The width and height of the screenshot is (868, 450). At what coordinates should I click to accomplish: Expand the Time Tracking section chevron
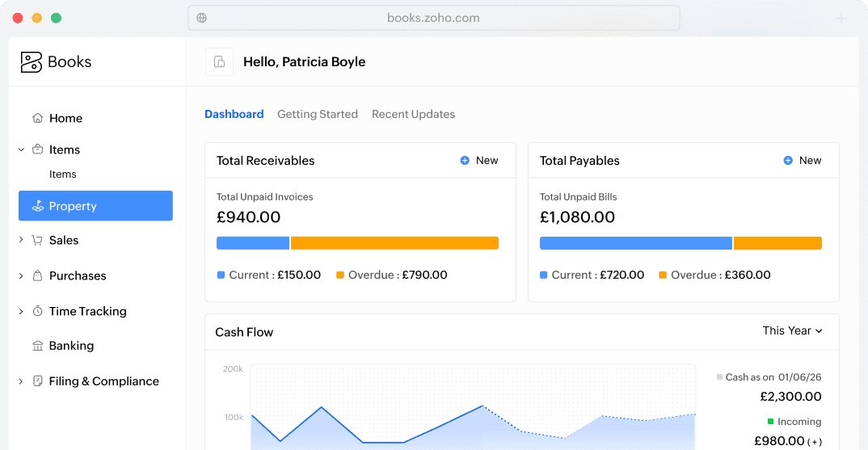pyautogui.click(x=21, y=311)
